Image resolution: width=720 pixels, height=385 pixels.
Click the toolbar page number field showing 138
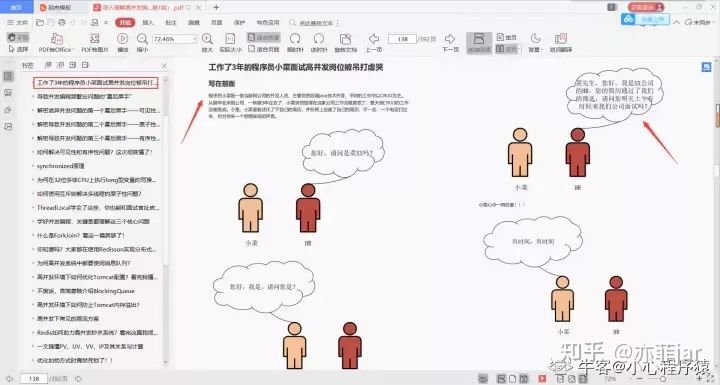click(x=402, y=39)
